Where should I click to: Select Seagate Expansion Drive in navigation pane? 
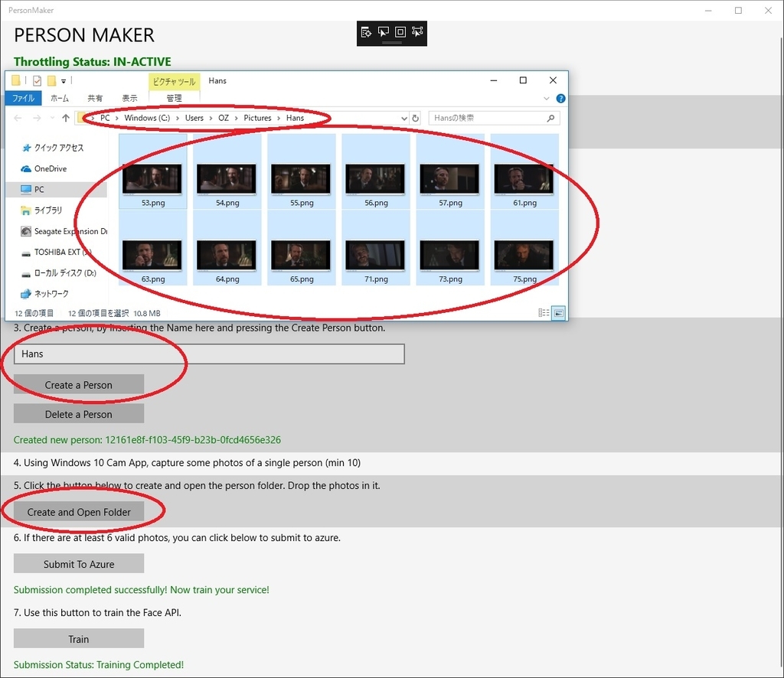point(70,231)
